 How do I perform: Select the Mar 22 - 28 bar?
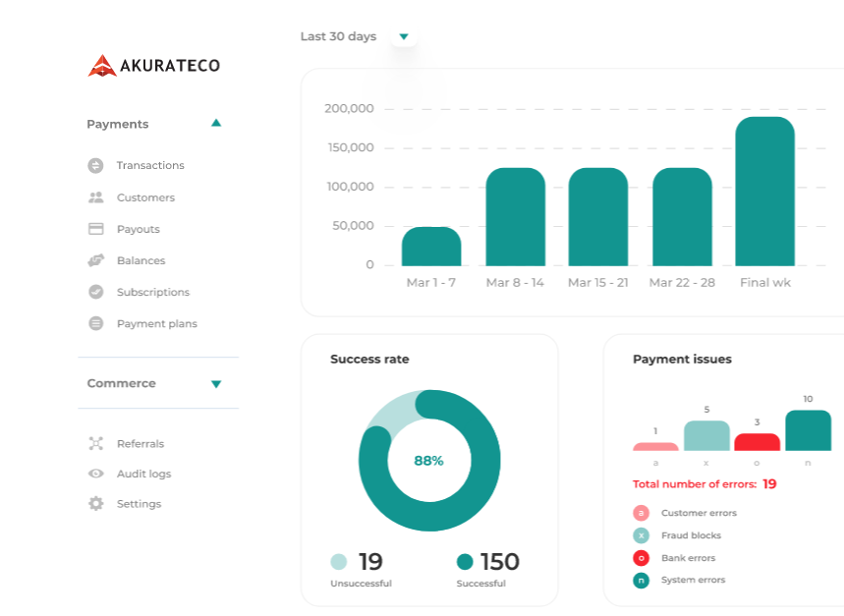682,217
